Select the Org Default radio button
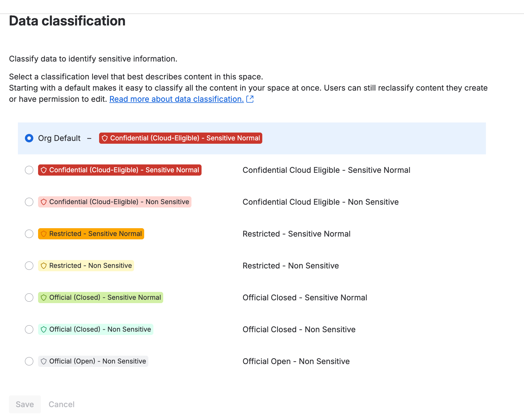 click(29, 138)
